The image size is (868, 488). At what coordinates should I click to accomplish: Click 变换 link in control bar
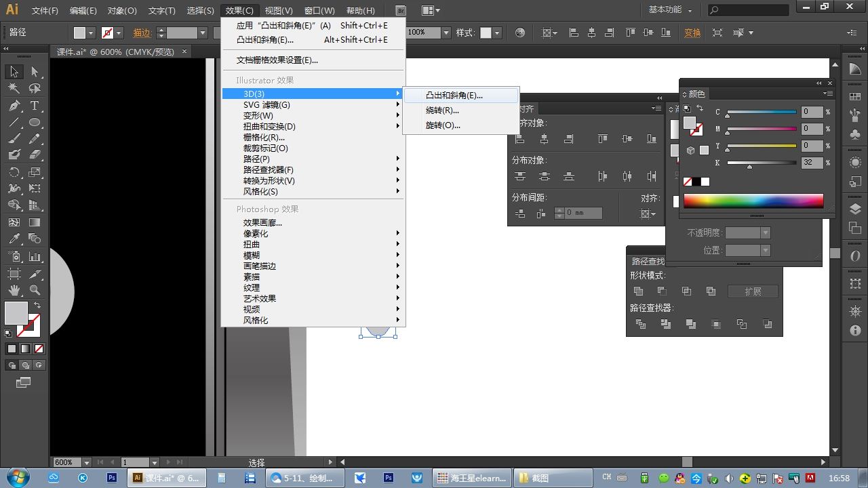click(x=692, y=33)
